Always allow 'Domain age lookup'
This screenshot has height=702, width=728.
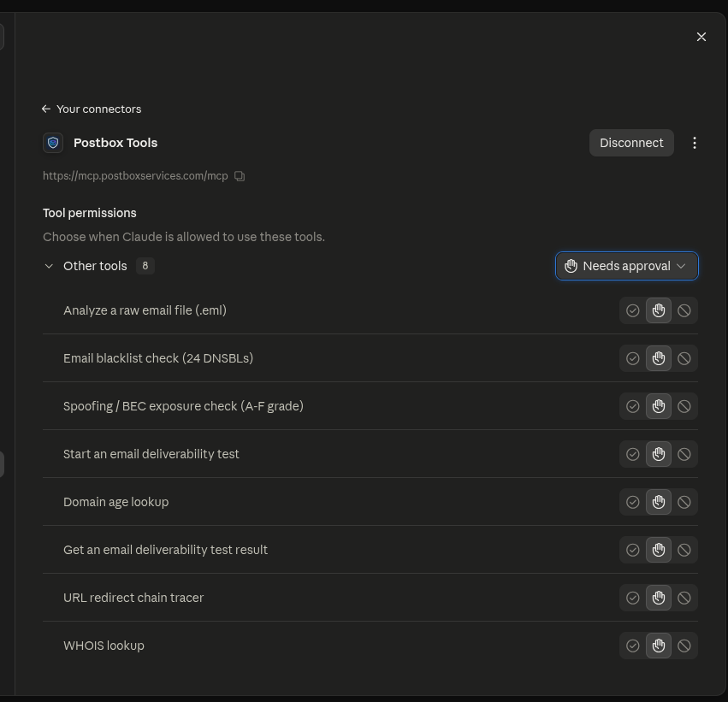633,502
